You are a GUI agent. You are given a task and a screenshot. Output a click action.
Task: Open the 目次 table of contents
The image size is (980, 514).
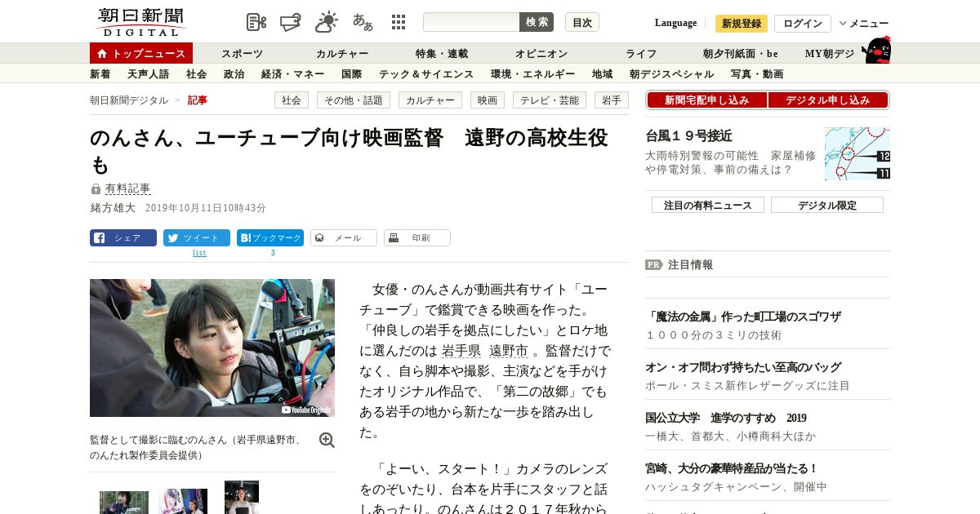pyautogui.click(x=582, y=22)
